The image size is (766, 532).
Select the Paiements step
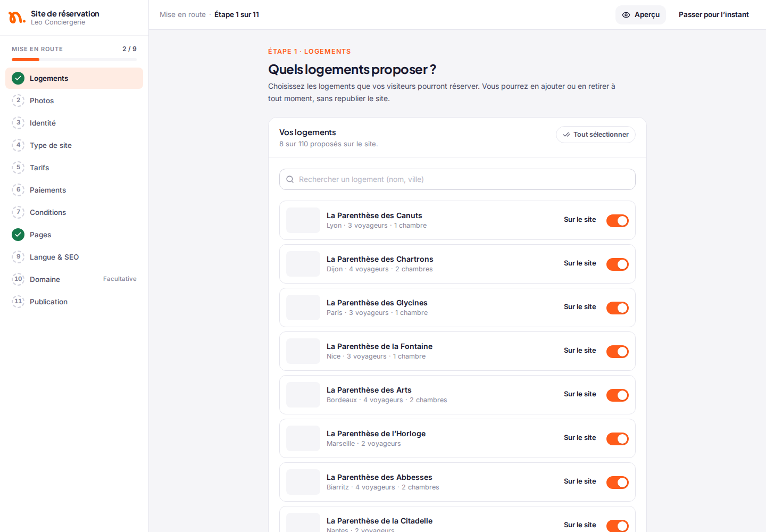[x=74, y=190]
